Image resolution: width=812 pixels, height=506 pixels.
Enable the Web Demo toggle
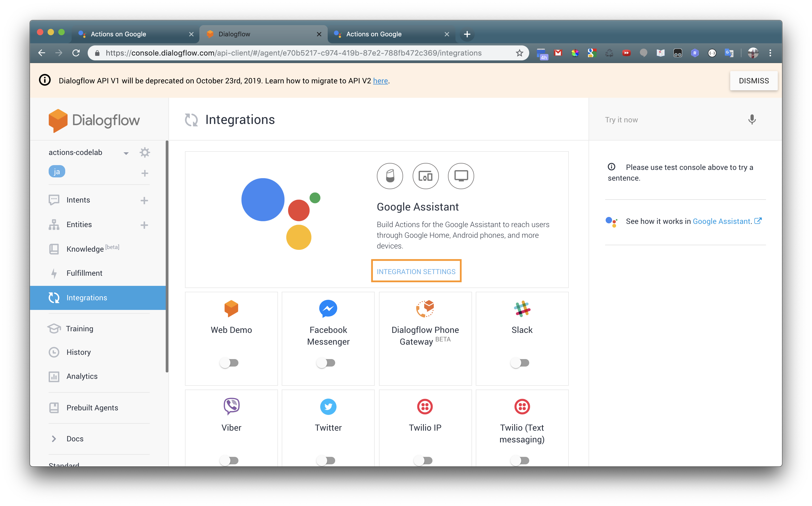pyautogui.click(x=229, y=363)
